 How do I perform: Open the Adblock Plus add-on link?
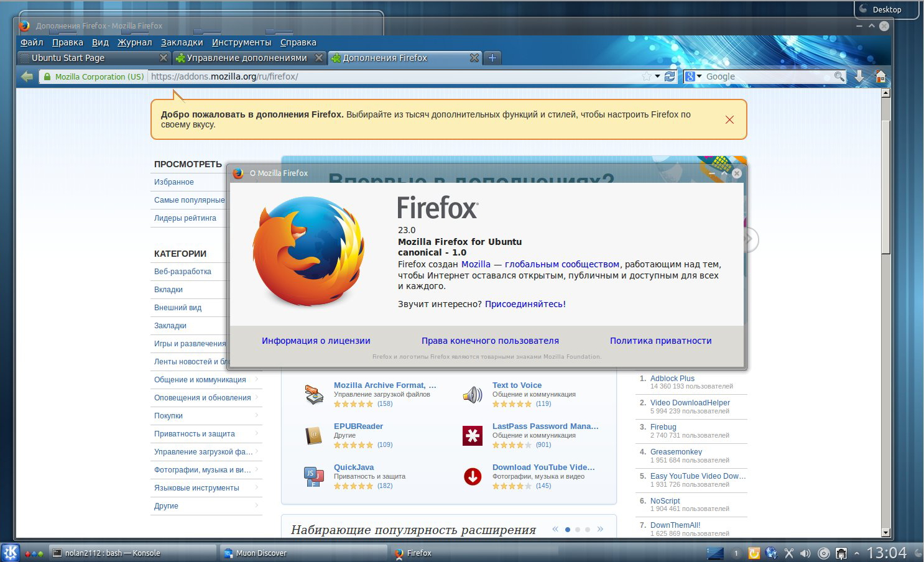tap(672, 378)
